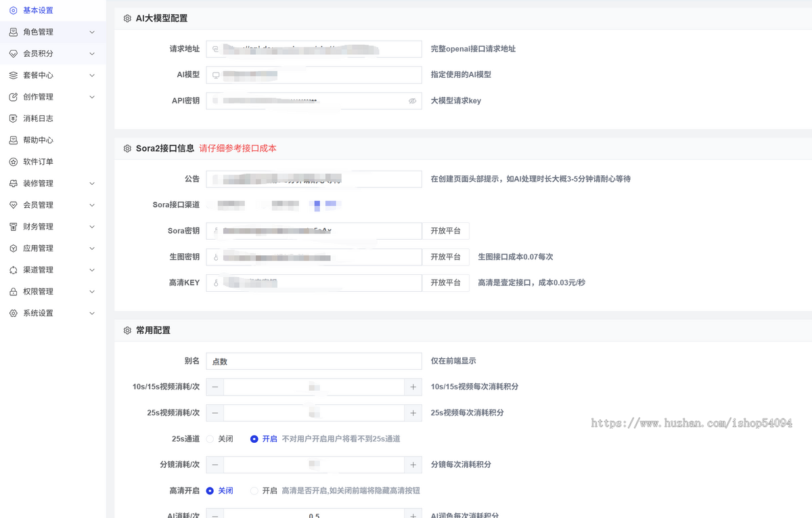The width and height of the screenshot is (812, 518).
Task: Click the key icon in 高清KEY field
Action: [x=216, y=283]
